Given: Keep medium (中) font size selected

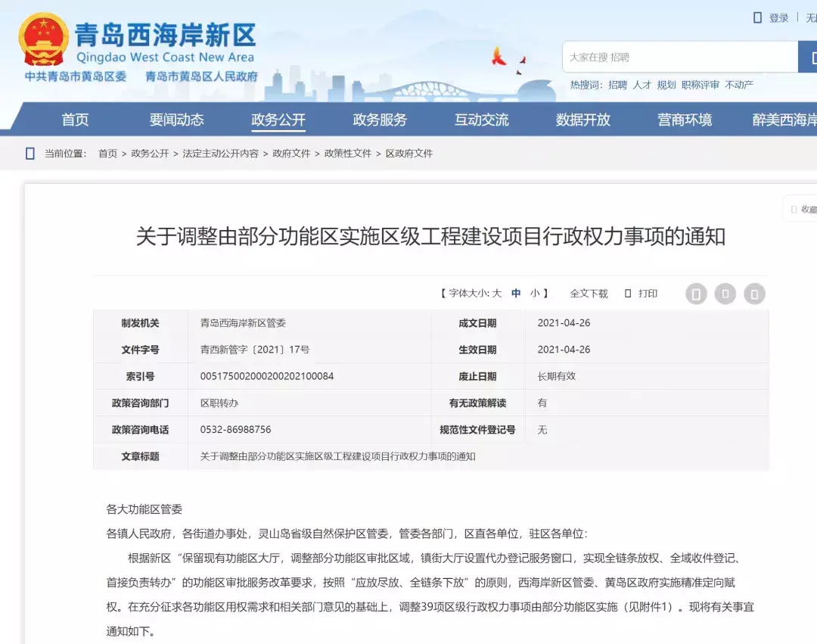Looking at the screenshot, I should pyautogui.click(x=517, y=294).
